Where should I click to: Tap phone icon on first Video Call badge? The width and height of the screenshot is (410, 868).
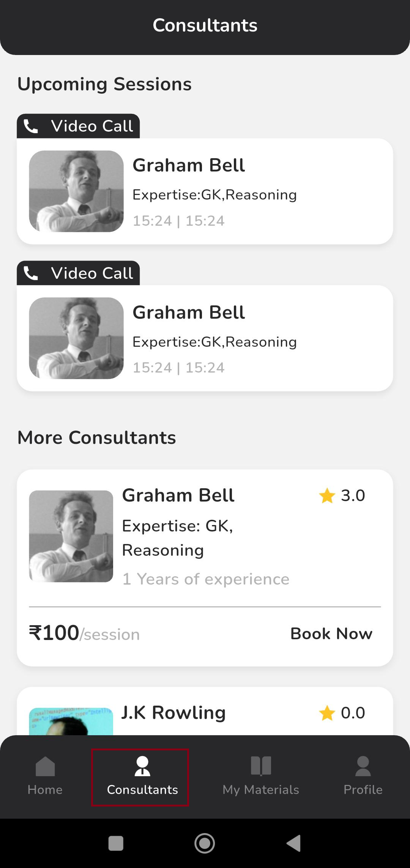pos(31,126)
